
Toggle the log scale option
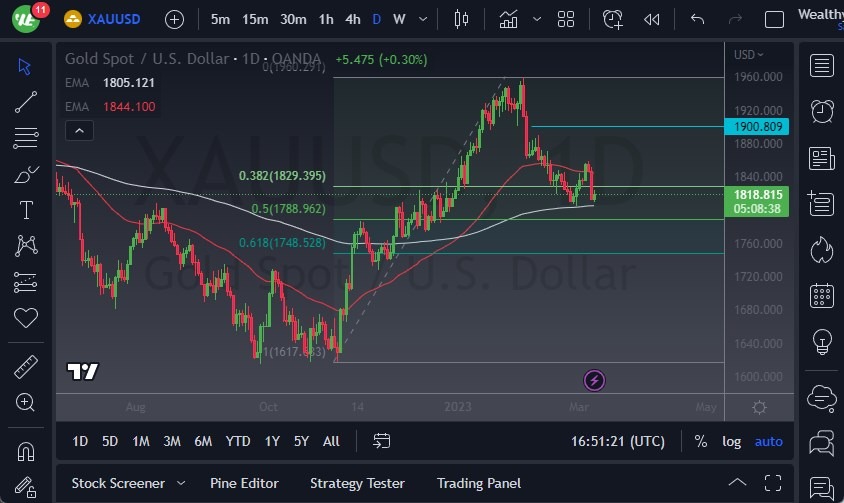732,441
